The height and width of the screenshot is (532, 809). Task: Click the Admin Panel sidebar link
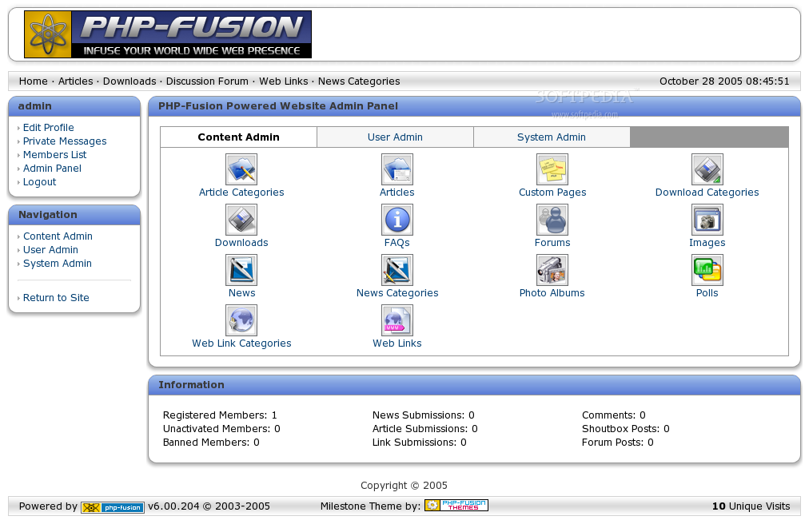tap(52, 169)
